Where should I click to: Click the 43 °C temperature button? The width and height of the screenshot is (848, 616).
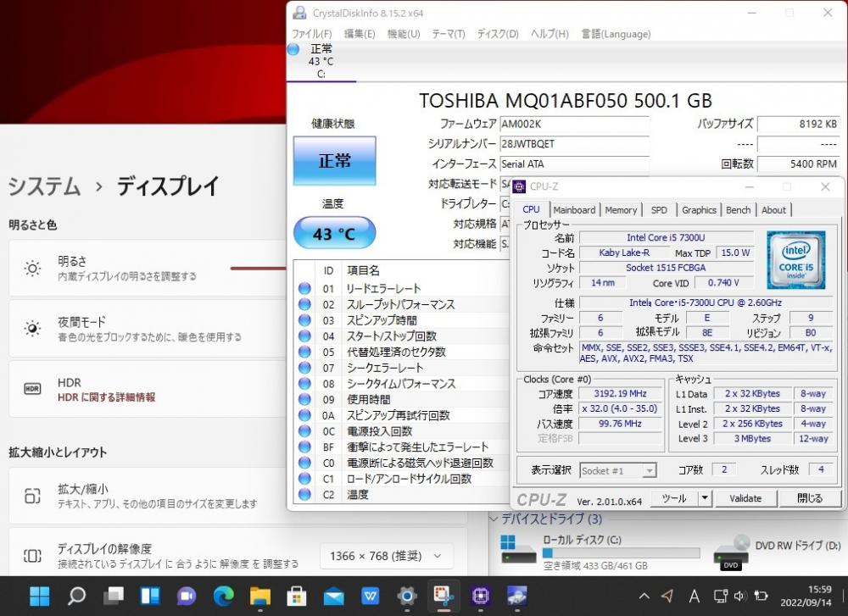pyautogui.click(x=334, y=233)
